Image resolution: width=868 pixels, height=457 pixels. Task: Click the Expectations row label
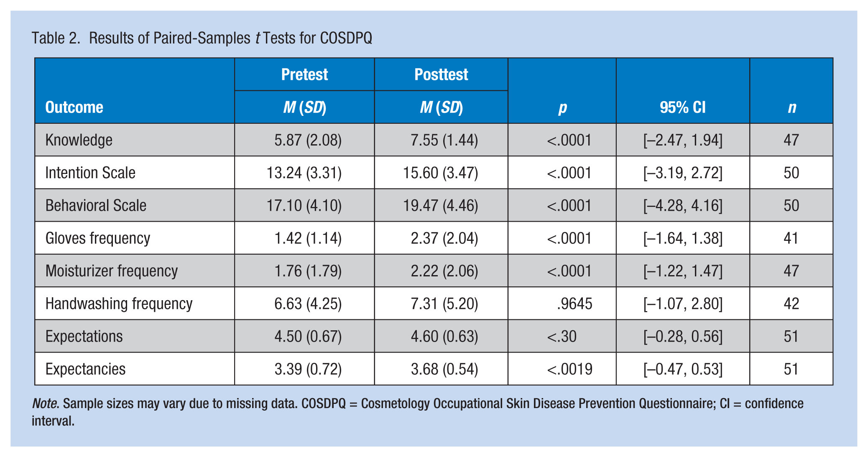tap(84, 336)
